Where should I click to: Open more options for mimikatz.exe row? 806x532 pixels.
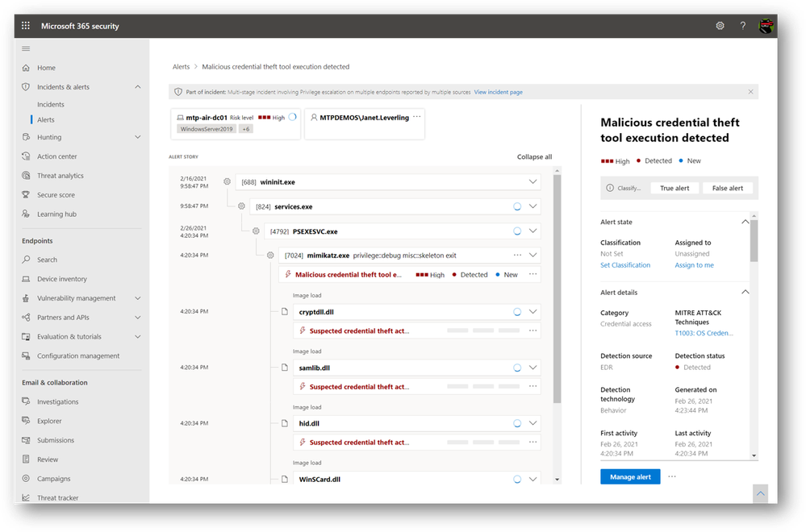(x=518, y=256)
